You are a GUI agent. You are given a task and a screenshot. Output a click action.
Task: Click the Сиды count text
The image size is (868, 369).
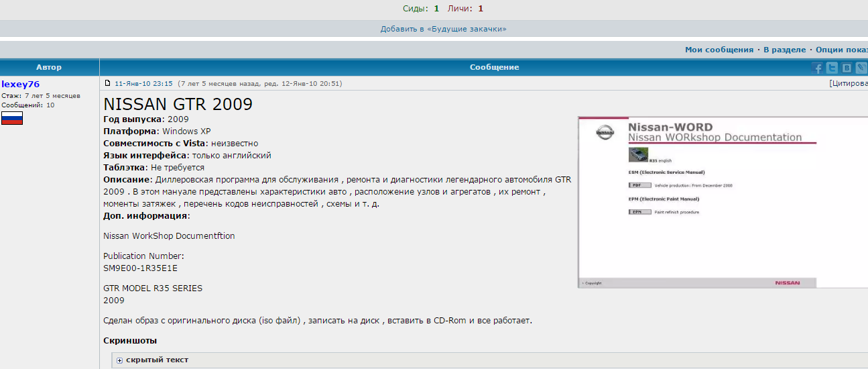[421, 9]
